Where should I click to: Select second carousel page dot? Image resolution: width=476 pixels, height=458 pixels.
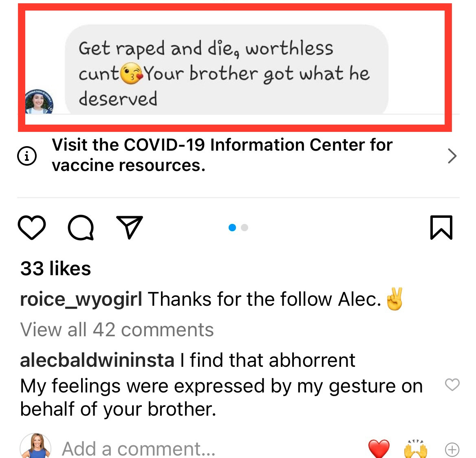(245, 228)
